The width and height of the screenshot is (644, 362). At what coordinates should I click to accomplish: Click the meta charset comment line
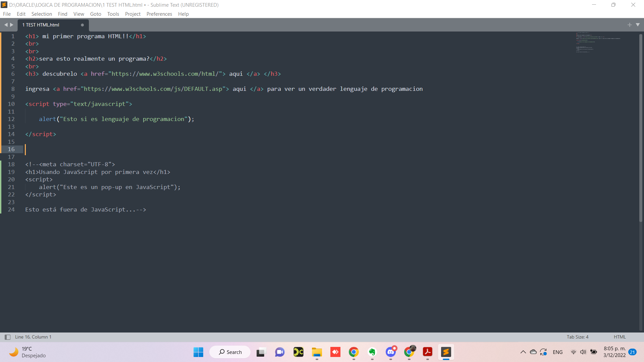pos(70,164)
